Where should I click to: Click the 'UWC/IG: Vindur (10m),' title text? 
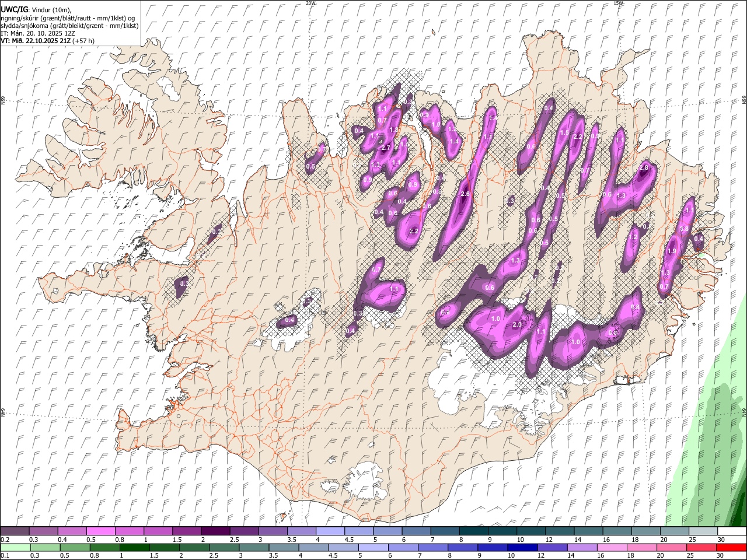(x=36, y=10)
